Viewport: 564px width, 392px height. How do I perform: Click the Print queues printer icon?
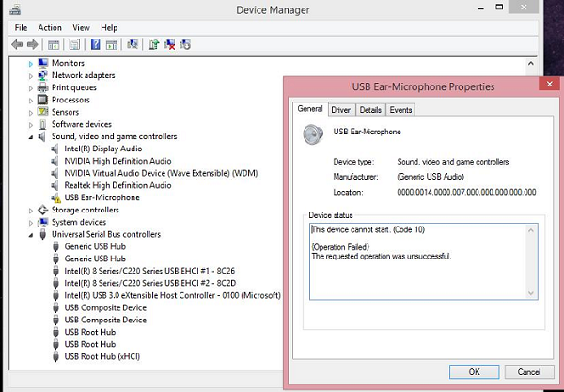(x=43, y=87)
